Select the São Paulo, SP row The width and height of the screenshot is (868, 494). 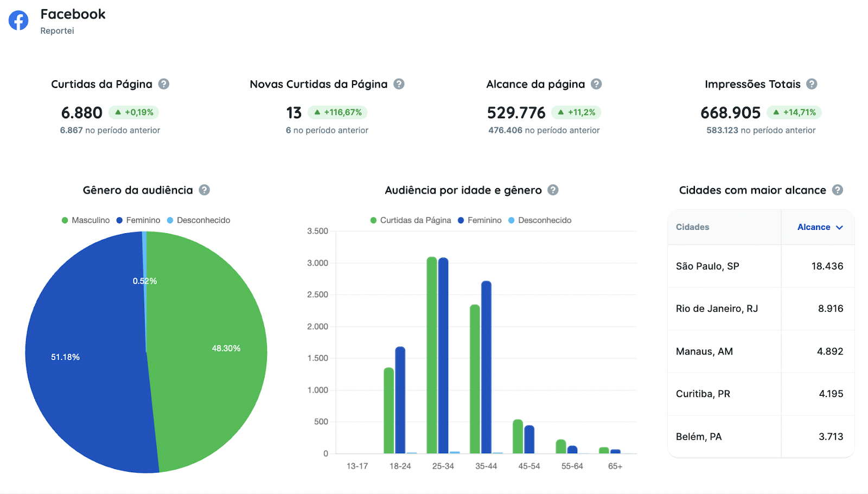(x=761, y=266)
